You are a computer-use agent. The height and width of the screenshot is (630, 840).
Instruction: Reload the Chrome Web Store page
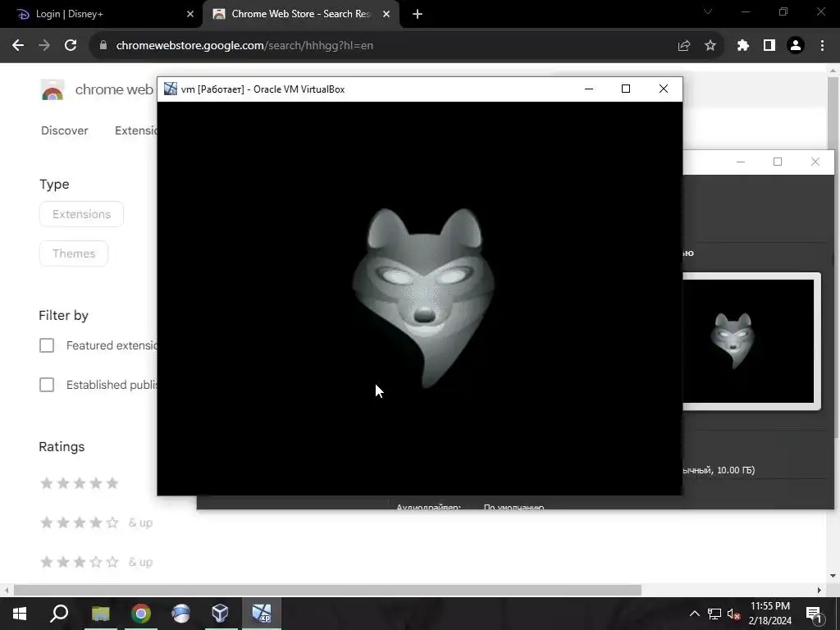tap(71, 46)
